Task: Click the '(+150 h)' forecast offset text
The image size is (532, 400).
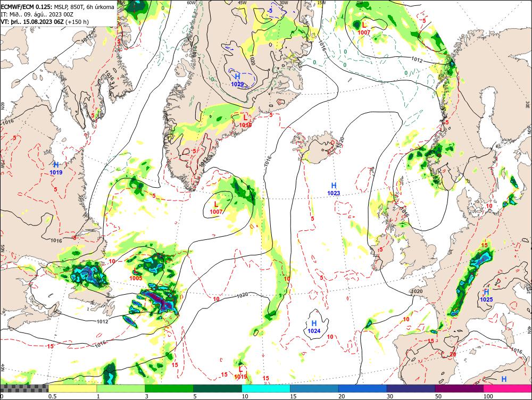Action: (x=77, y=22)
